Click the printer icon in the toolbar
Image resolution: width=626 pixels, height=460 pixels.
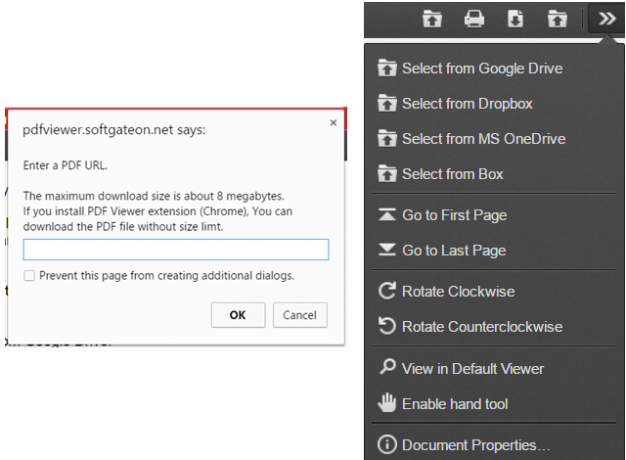(x=474, y=19)
